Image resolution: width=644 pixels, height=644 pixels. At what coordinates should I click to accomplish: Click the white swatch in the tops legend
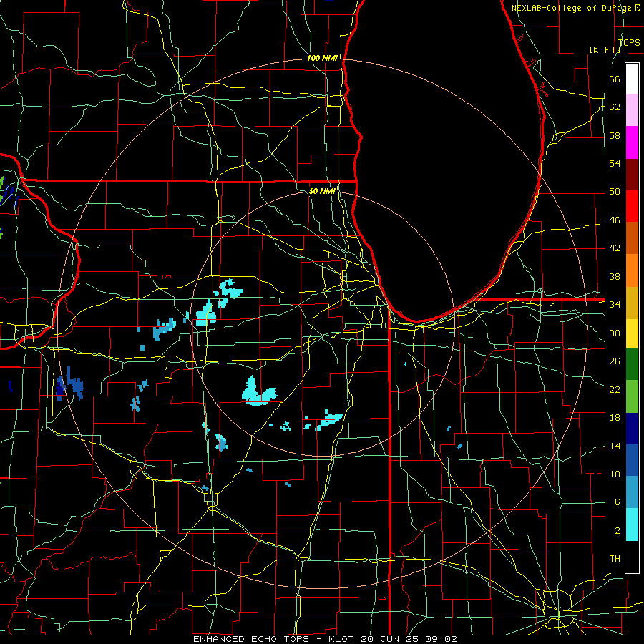[x=632, y=79]
